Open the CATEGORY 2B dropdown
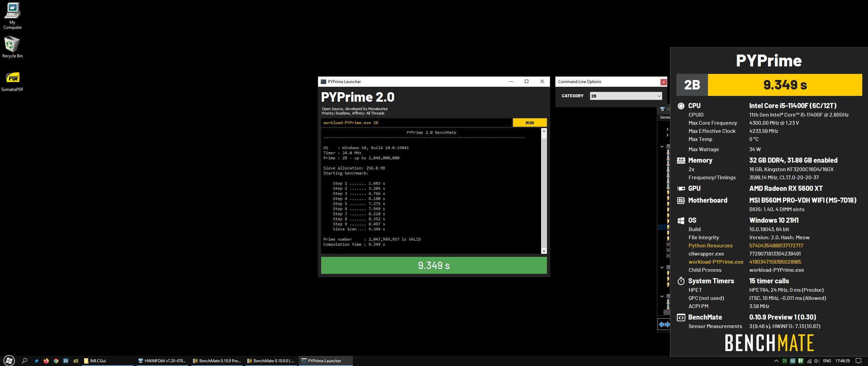Screen dimensions: 868x366 coord(626,96)
